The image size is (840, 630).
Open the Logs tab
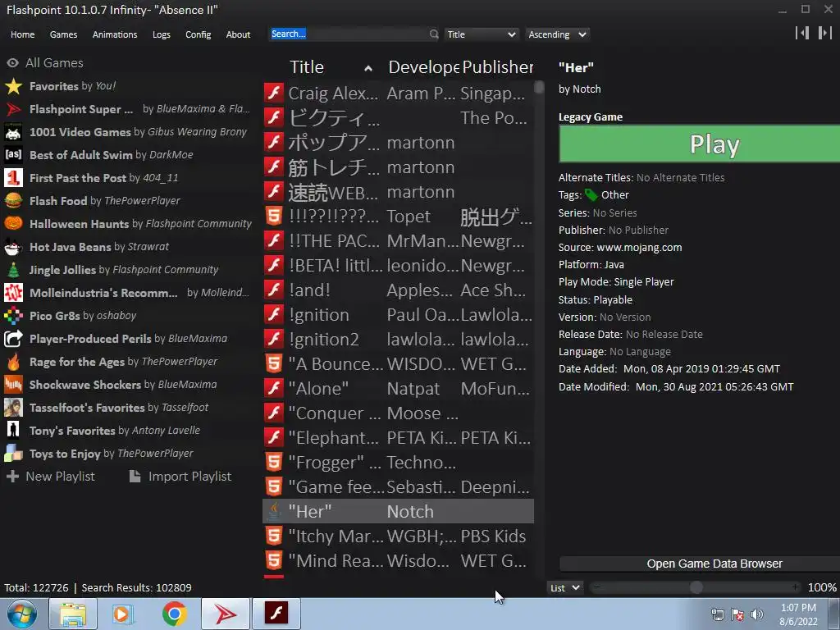(x=162, y=34)
